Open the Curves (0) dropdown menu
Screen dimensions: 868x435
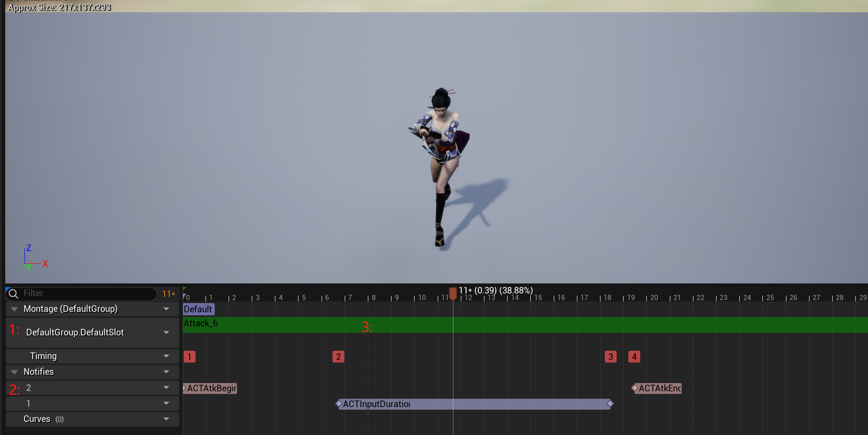166,419
